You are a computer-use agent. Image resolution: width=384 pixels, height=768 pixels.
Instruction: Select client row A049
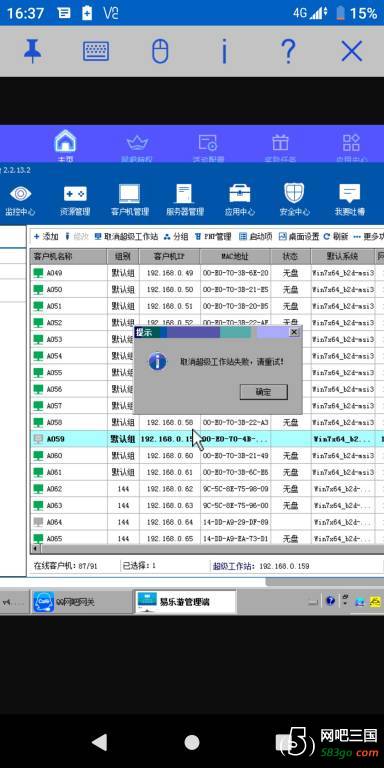pos(207,273)
